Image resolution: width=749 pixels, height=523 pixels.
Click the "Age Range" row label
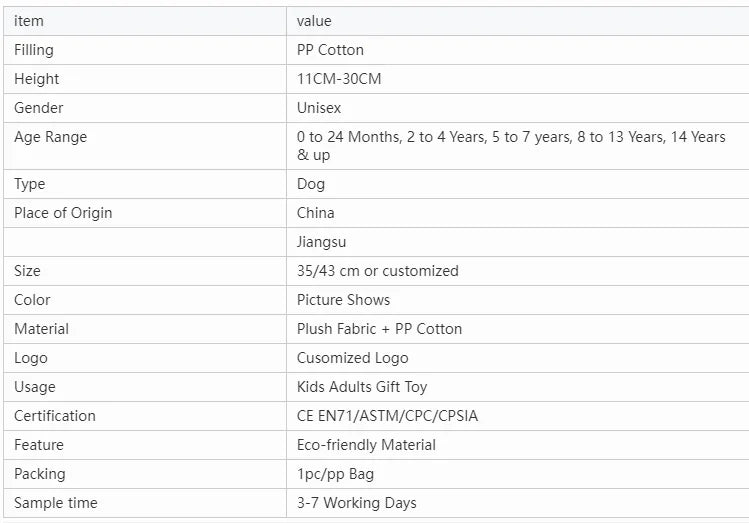click(50, 137)
